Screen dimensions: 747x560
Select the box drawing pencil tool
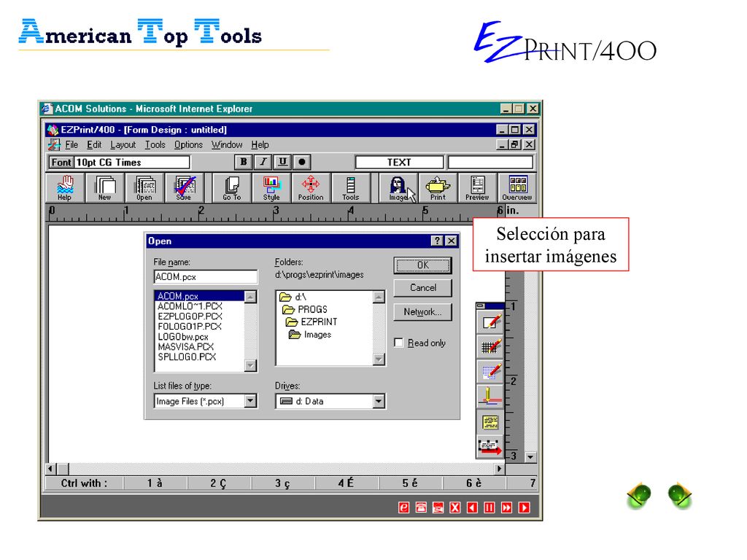click(x=491, y=322)
